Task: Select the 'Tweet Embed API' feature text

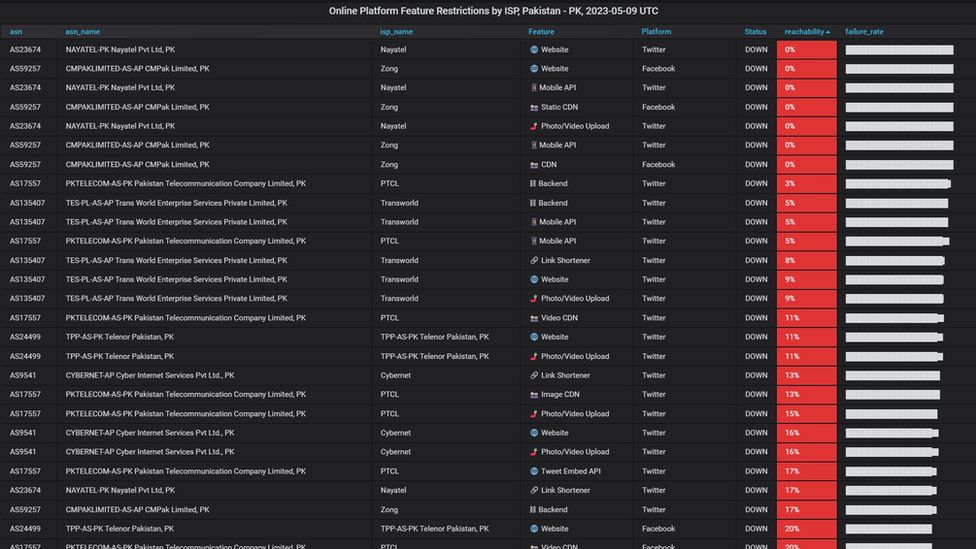Action: click(571, 471)
